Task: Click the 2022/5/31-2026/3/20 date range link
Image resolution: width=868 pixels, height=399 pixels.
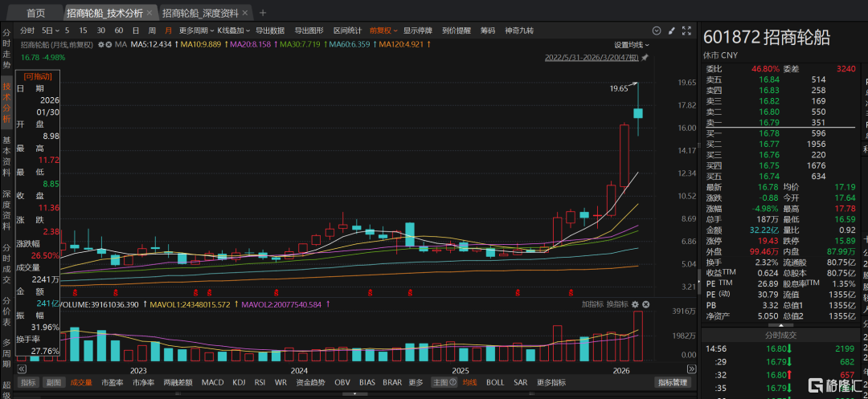Action: click(x=592, y=58)
